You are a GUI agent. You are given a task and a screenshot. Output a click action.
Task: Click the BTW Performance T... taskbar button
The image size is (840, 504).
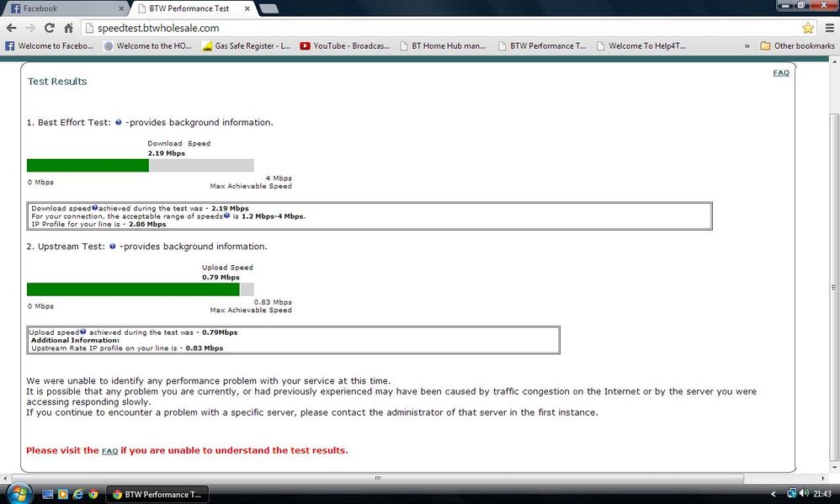157,495
